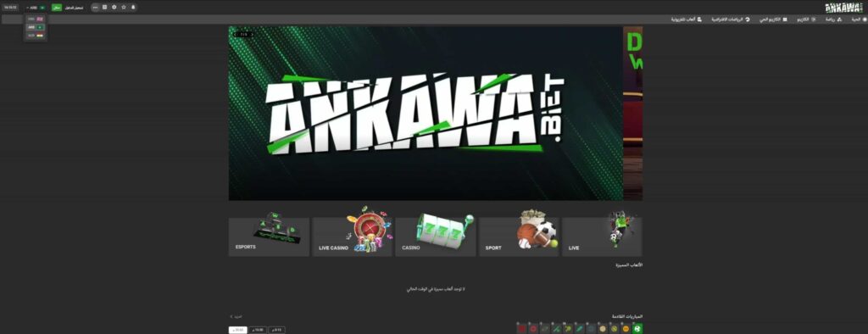
Task: Click the login link beside register button
Action: pos(74,8)
